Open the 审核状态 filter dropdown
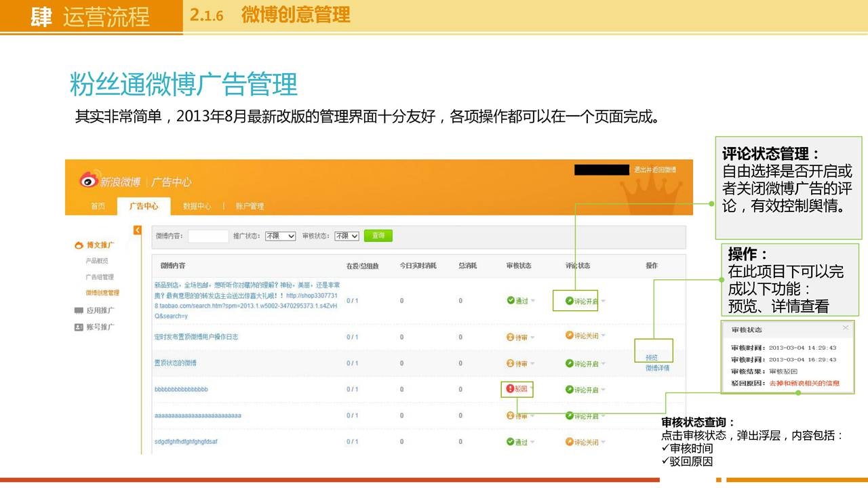Screen dimensions: 868x488 pos(347,236)
